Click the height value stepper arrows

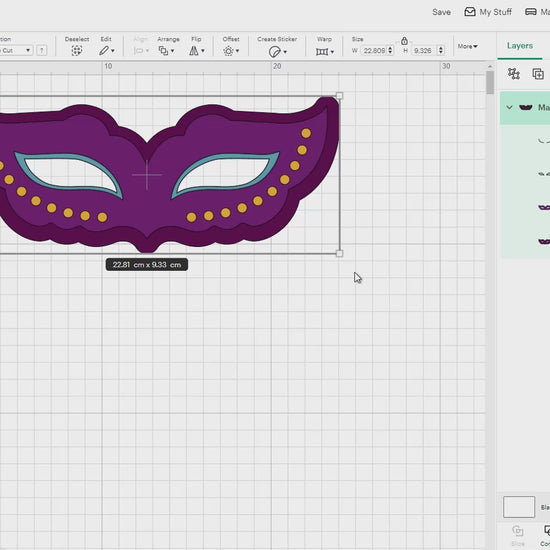(441, 51)
